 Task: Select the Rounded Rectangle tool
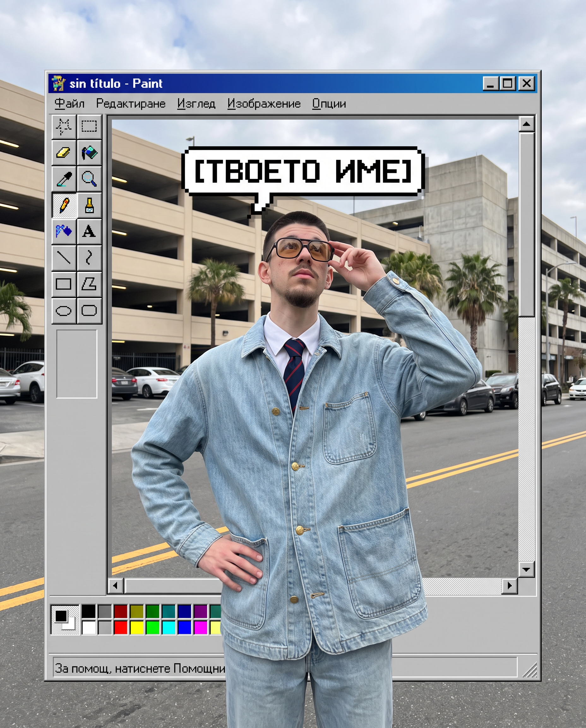(x=89, y=311)
